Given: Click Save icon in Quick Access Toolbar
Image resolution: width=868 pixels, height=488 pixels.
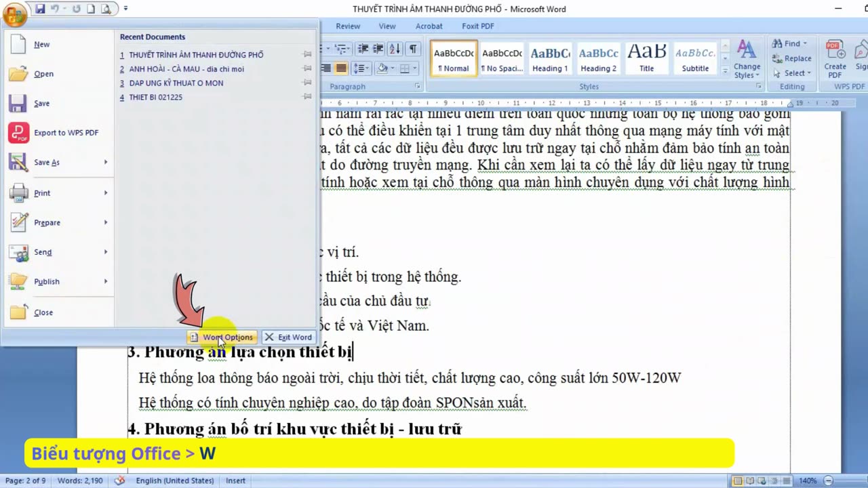Looking at the screenshot, I should (x=41, y=9).
